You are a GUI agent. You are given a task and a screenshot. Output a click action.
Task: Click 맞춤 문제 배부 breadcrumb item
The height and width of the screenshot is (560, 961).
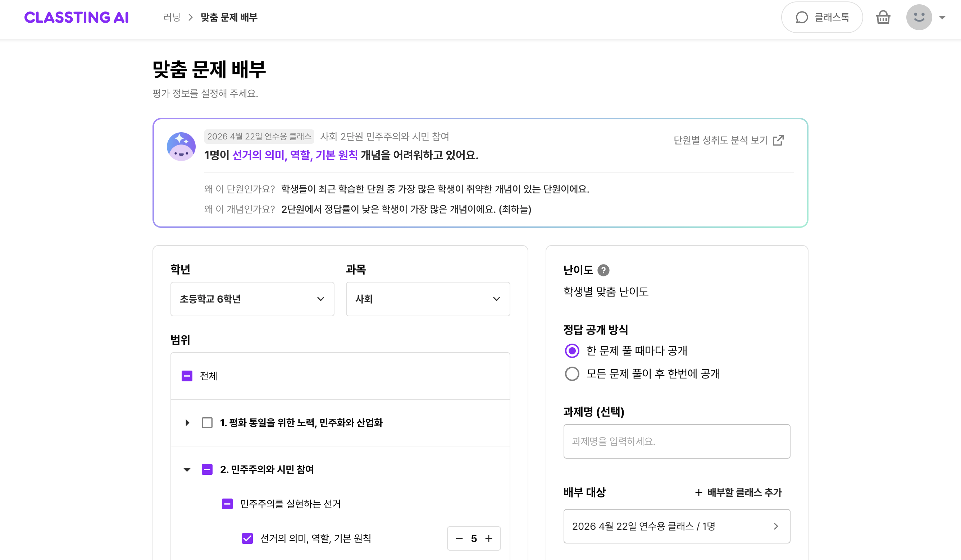[229, 17]
